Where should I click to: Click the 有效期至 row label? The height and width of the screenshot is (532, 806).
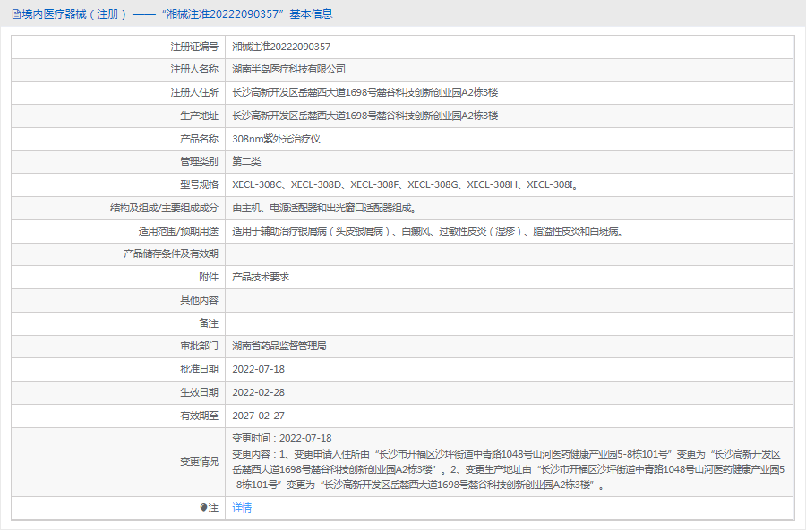coord(199,416)
